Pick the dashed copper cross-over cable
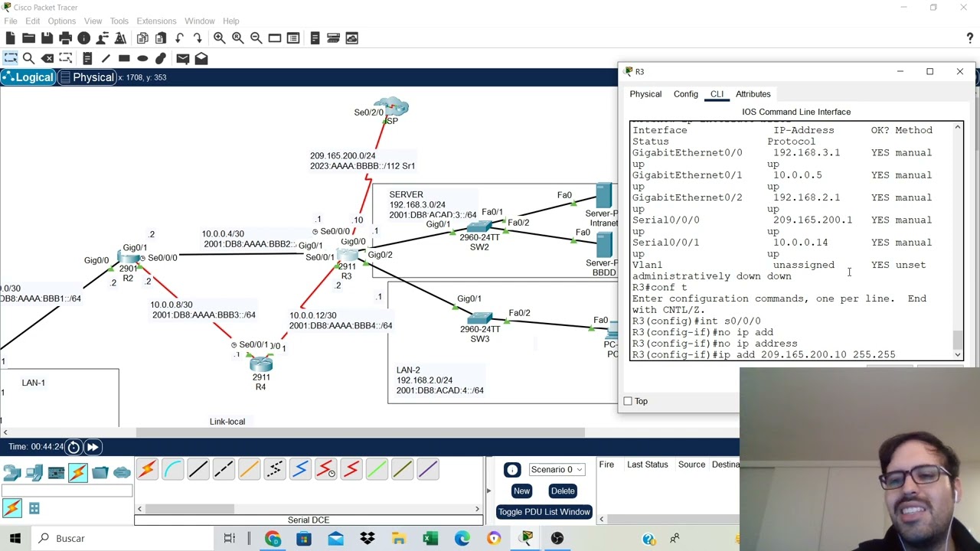980x551 pixels. point(224,469)
